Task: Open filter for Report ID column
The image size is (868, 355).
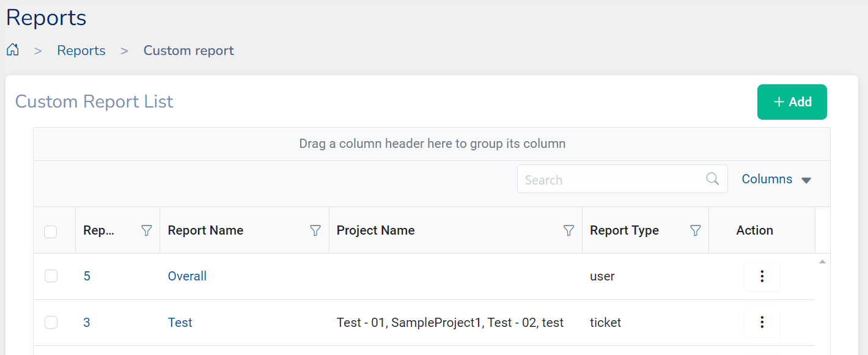Action: point(146,230)
